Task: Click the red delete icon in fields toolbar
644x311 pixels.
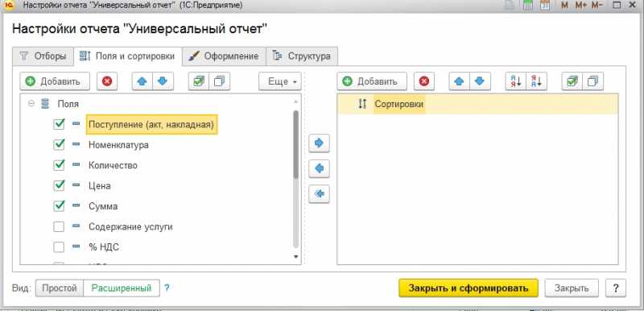Action: [x=107, y=81]
